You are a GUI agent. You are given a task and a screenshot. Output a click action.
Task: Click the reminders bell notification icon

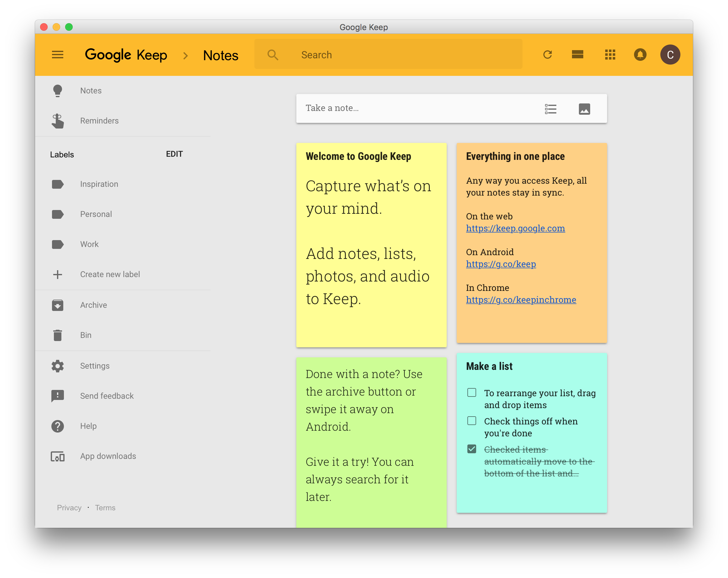pyautogui.click(x=639, y=54)
